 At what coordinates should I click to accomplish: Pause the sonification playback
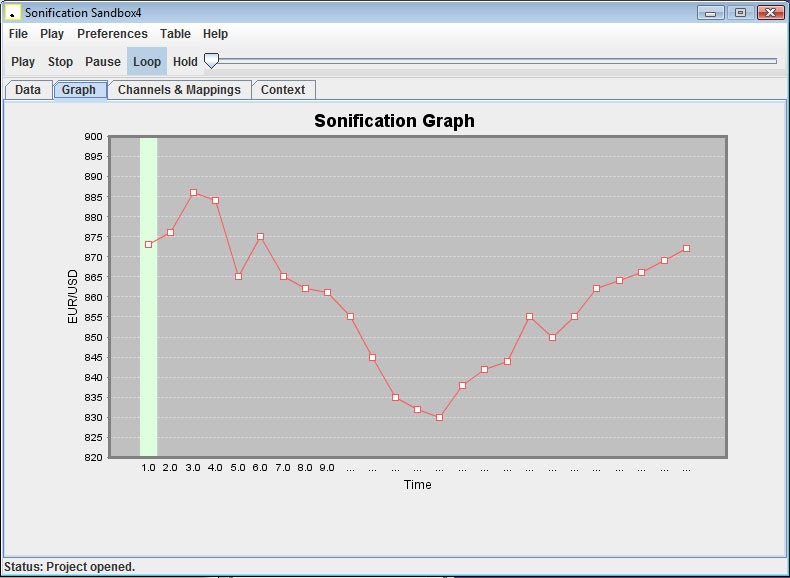coord(103,62)
